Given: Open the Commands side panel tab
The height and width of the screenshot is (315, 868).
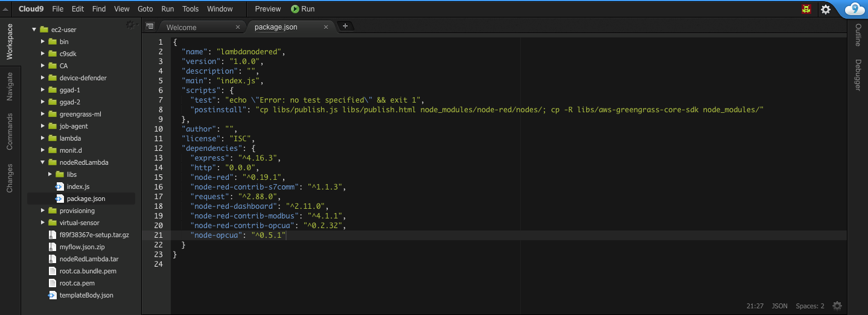Looking at the screenshot, I should pos(10,131).
